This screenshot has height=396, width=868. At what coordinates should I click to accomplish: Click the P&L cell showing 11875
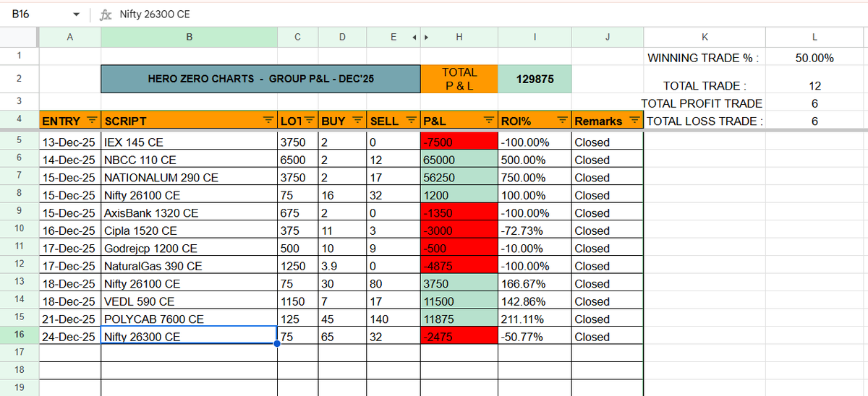459,319
